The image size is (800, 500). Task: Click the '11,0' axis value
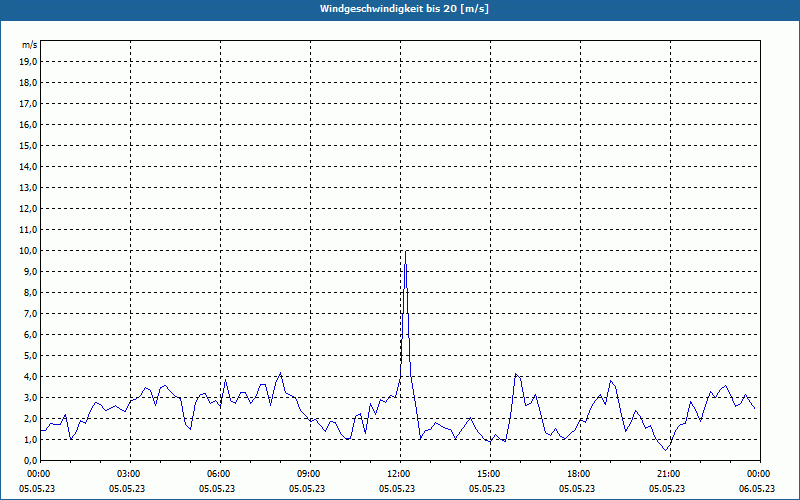click(28, 230)
